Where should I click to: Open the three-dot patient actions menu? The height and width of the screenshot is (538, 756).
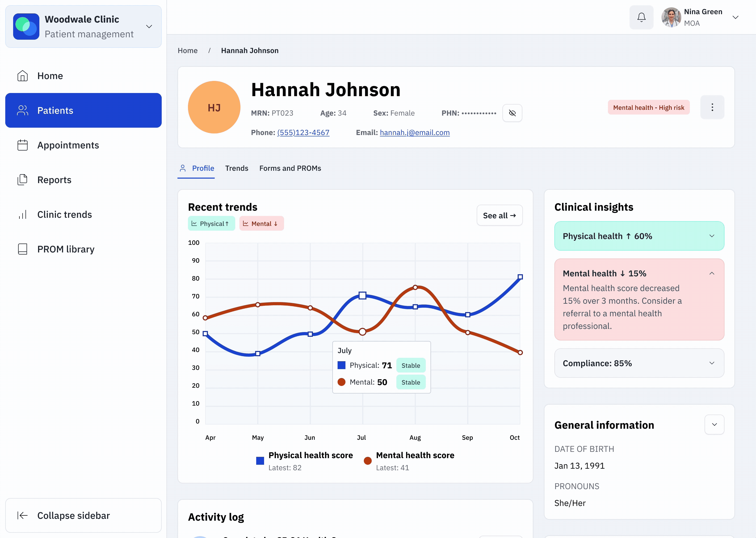pos(712,107)
